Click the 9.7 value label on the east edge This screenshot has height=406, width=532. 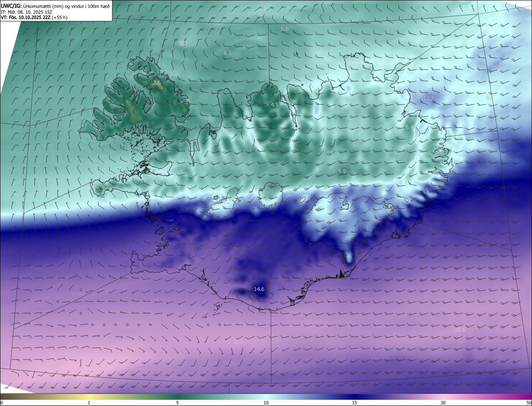tap(489, 98)
